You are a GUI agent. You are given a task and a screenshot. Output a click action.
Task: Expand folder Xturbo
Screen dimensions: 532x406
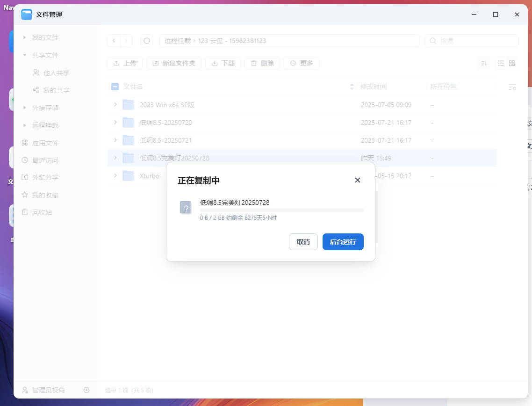click(x=115, y=175)
